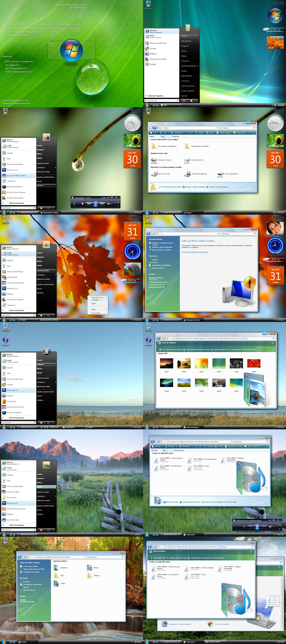Open Rendimiento y mantenimiento in control panel
Image resolution: width=286 pixels, height=644 pixels.
pyautogui.click(x=176, y=624)
